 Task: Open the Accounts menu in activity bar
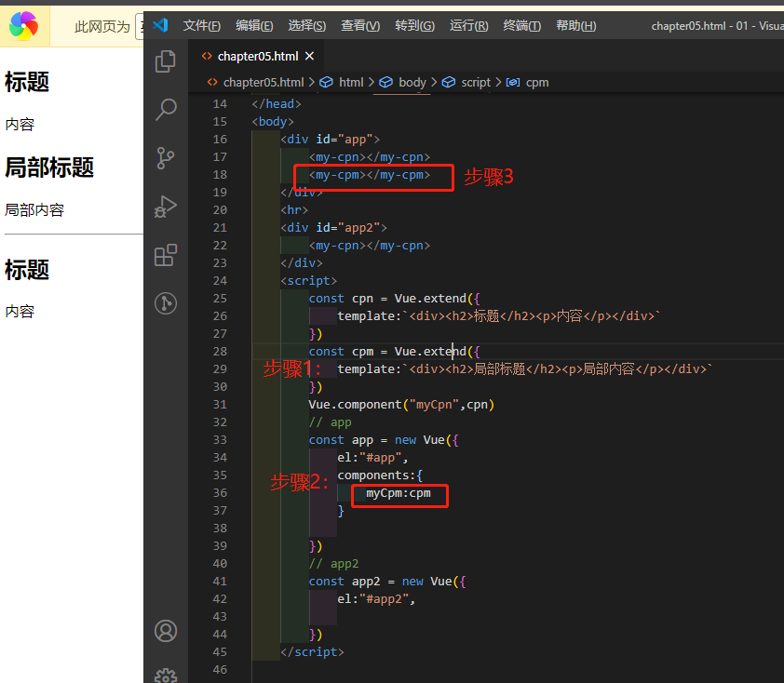pos(165,631)
